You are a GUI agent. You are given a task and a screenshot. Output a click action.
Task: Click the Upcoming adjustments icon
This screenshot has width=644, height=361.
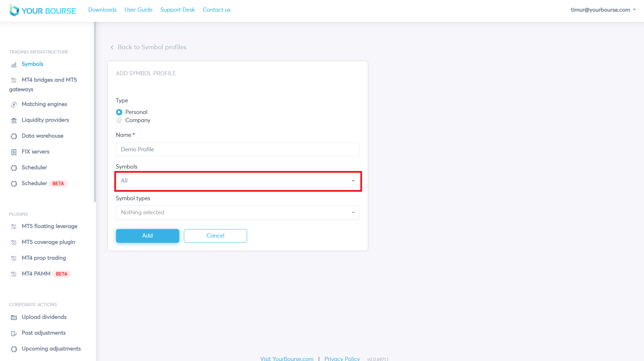tap(14, 349)
